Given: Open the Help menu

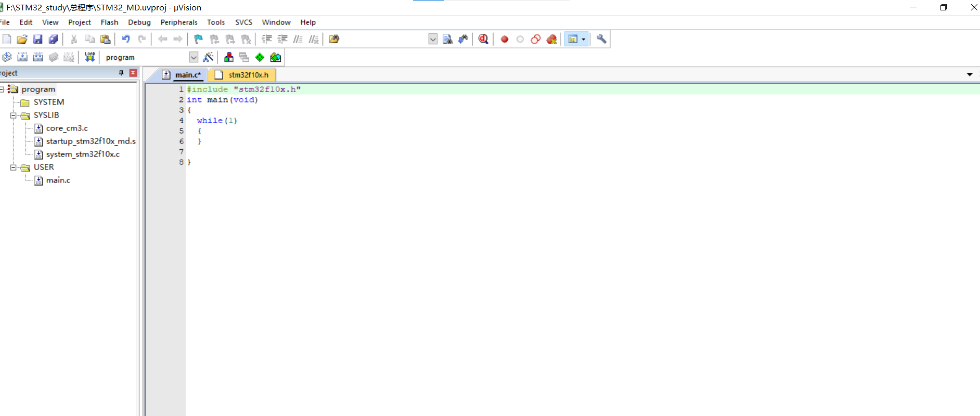Looking at the screenshot, I should 308,22.
